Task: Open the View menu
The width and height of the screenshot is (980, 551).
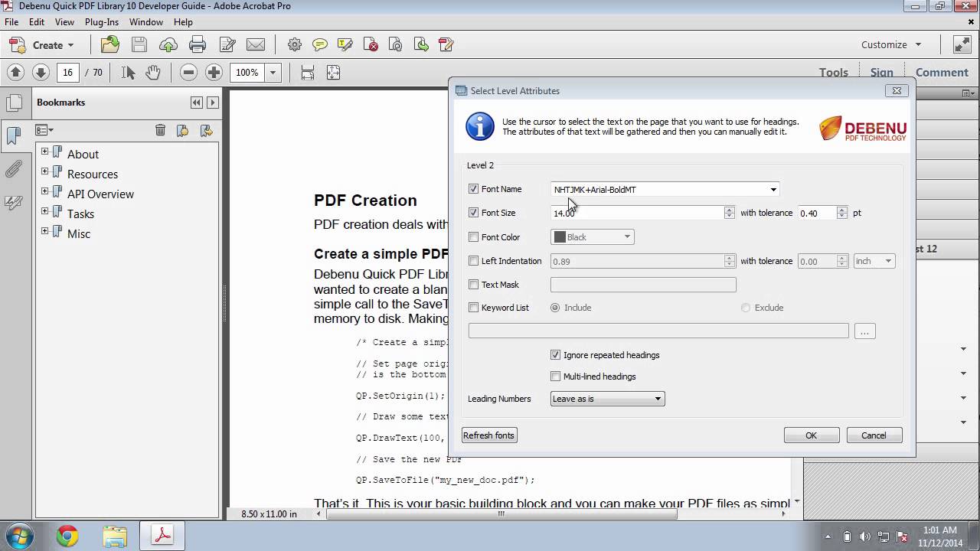Action: [64, 22]
